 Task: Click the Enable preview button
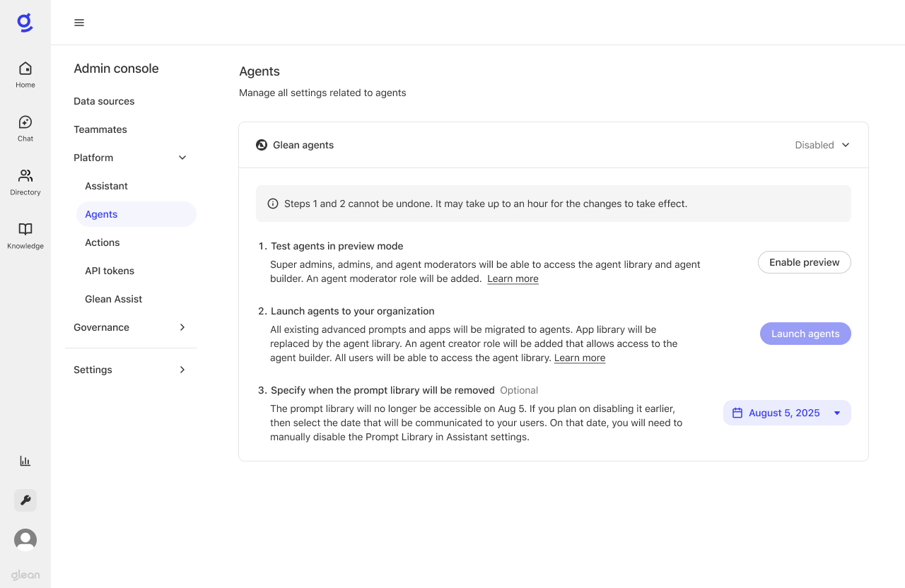[x=804, y=262]
